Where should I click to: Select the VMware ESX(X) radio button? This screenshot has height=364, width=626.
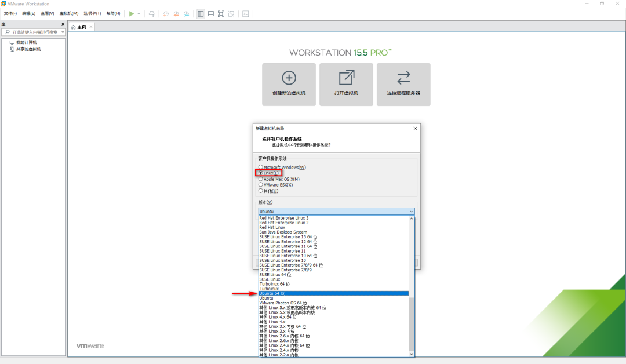coord(261,185)
